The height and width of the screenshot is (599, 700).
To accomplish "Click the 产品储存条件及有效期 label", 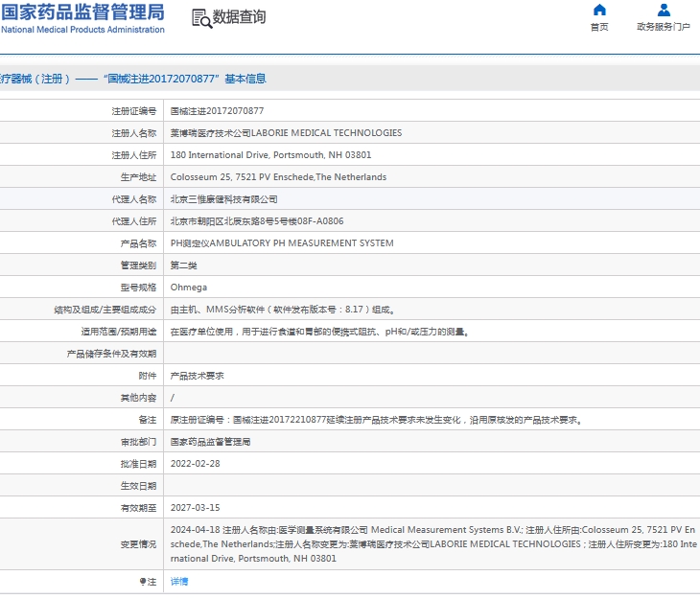I will point(111,354).
